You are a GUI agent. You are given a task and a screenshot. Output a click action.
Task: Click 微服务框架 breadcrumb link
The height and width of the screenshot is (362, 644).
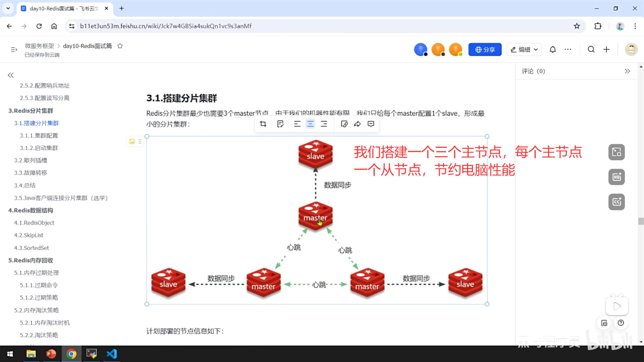[39, 46]
